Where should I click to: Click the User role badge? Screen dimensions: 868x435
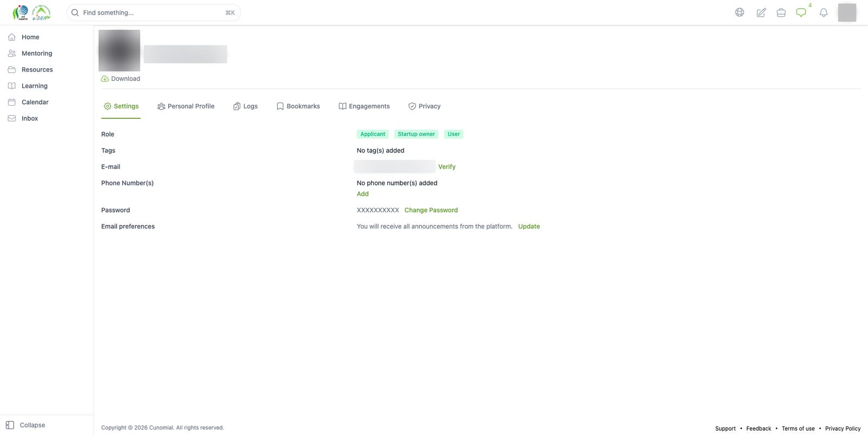click(454, 134)
